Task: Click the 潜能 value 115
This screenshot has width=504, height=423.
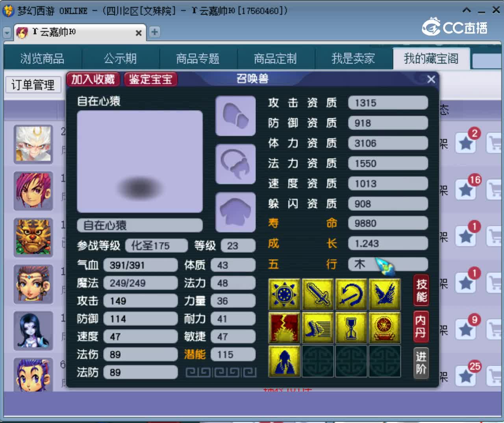Action: pos(233,354)
